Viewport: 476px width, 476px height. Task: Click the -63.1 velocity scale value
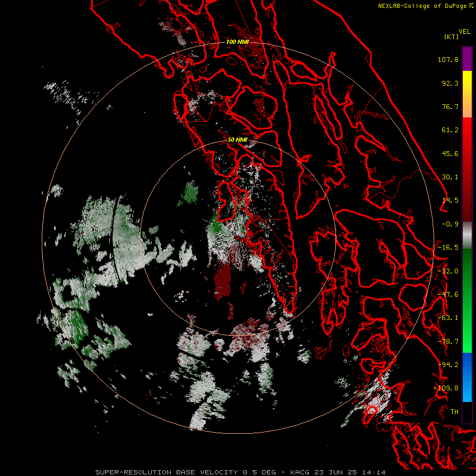[448, 318]
